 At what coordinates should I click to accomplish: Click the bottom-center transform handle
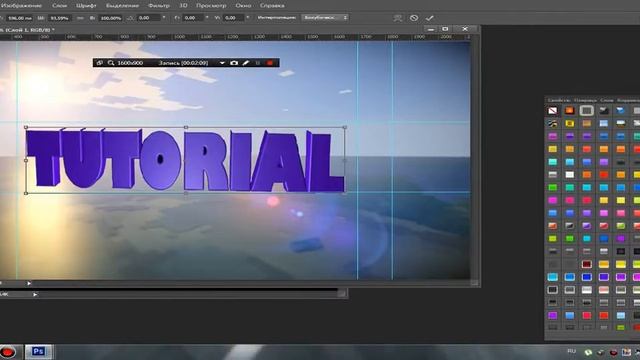[186, 193]
